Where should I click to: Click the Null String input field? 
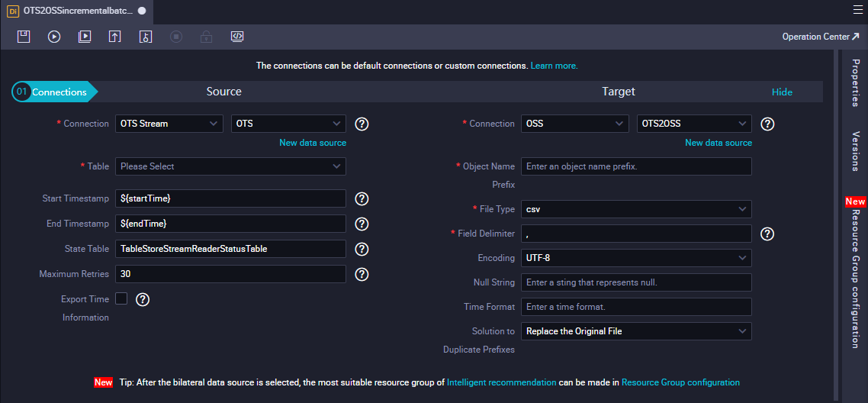point(636,282)
